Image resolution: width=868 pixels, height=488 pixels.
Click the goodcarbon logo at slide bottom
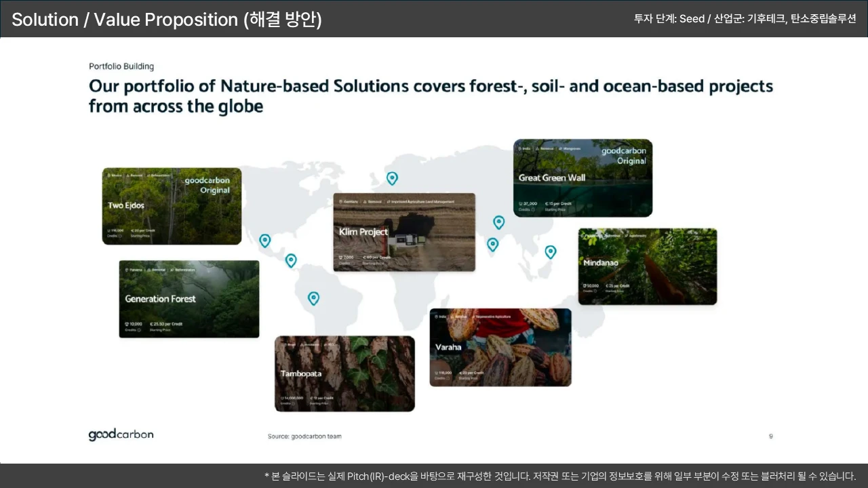click(x=121, y=435)
